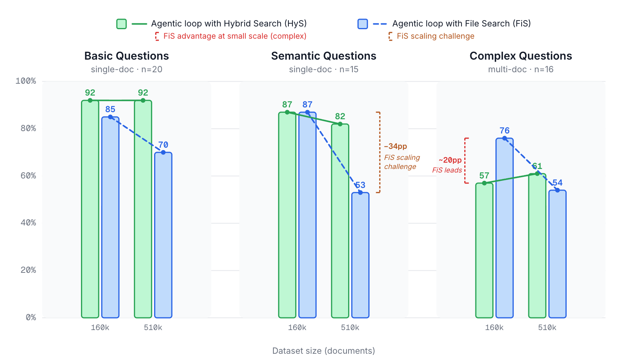Click the 100% y-axis tick label
The height and width of the screenshot is (364, 633).
click(x=26, y=81)
